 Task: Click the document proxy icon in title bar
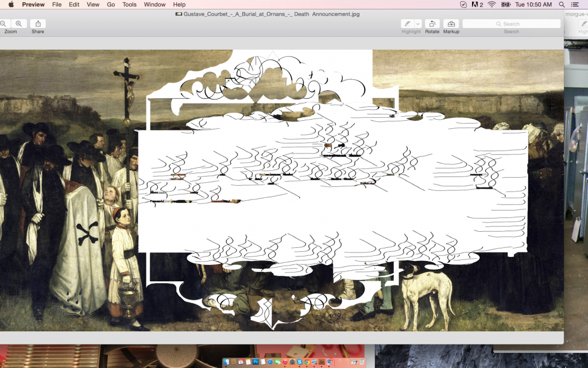pyautogui.click(x=179, y=14)
